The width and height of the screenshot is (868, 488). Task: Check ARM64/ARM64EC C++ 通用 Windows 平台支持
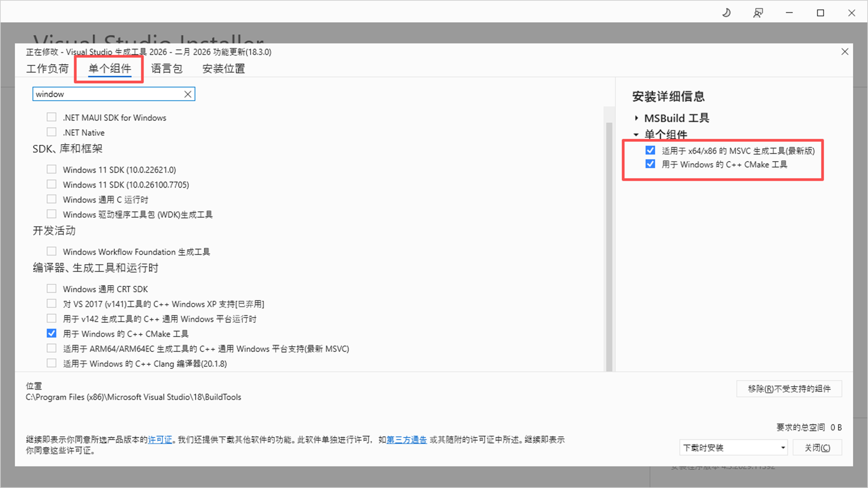[x=52, y=348]
